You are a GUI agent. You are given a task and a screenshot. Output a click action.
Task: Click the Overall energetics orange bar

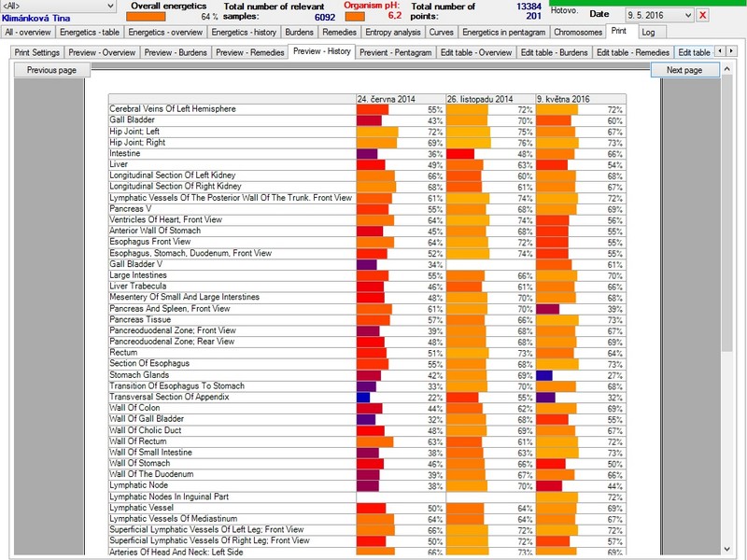tap(146, 17)
